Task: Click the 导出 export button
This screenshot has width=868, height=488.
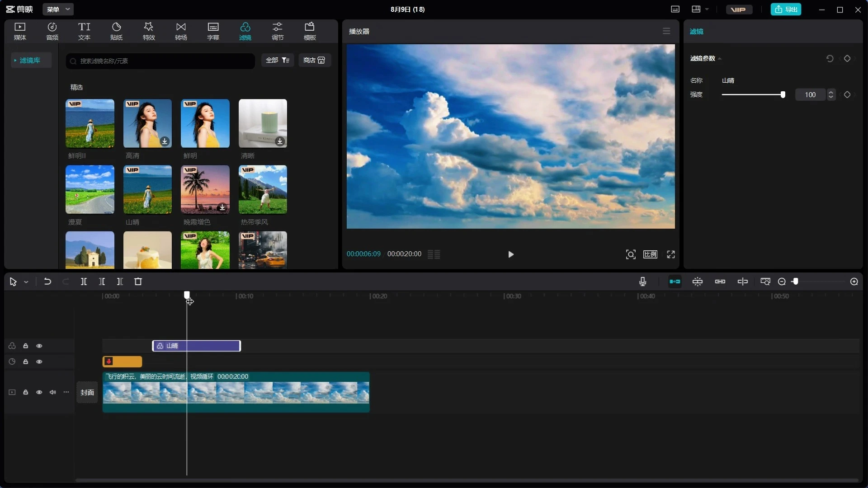Action: [786, 9]
